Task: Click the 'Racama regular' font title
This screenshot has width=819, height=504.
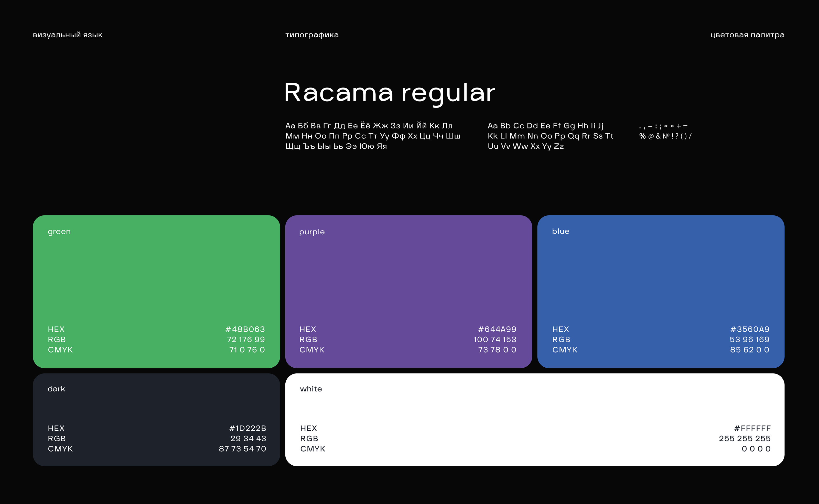Action: point(390,93)
